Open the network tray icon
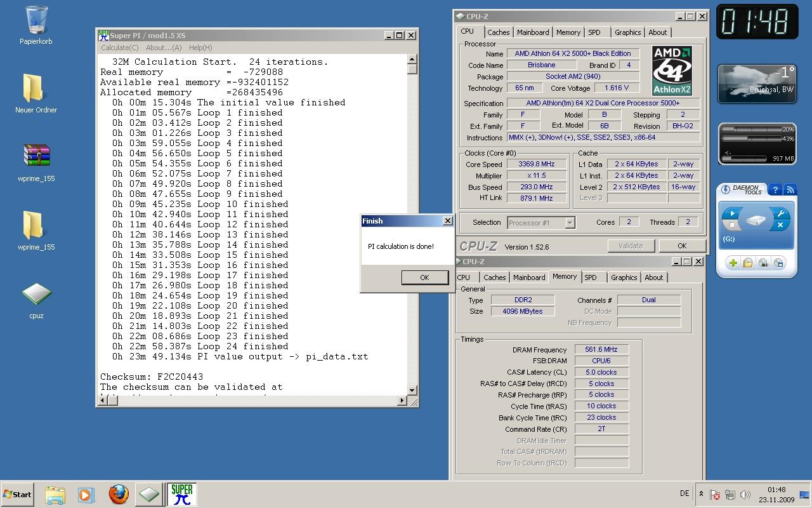812x508 pixels. pyautogui.click(x=730, y=495)
